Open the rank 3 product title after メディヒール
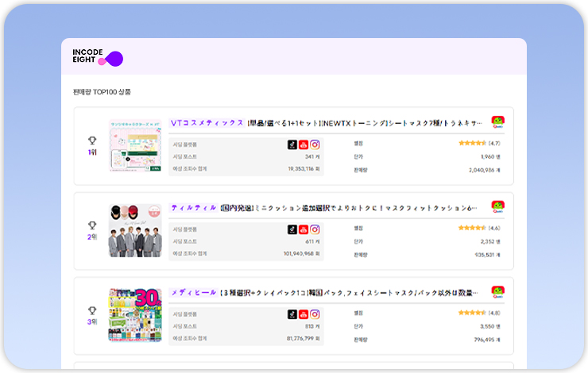 (x=349, y=293)
